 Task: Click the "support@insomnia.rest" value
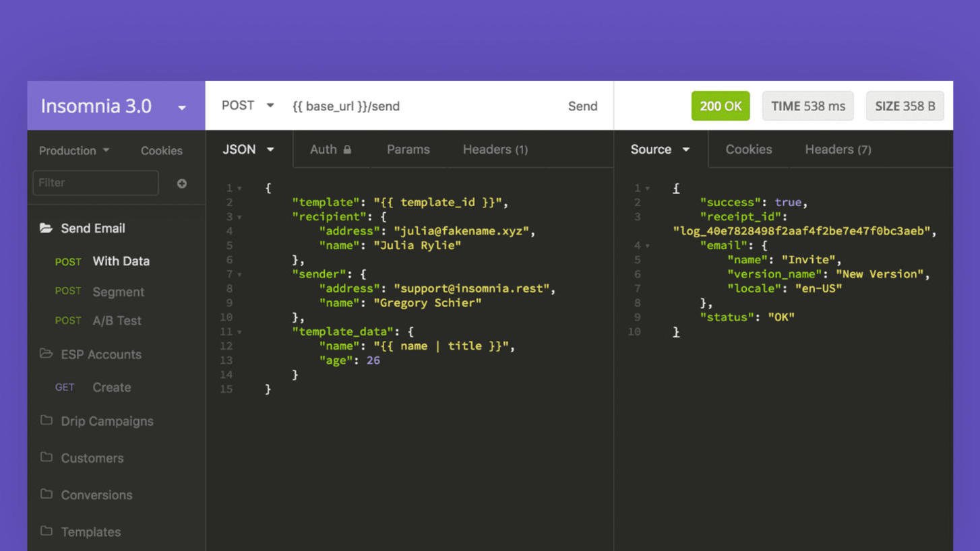pos(472,288)
